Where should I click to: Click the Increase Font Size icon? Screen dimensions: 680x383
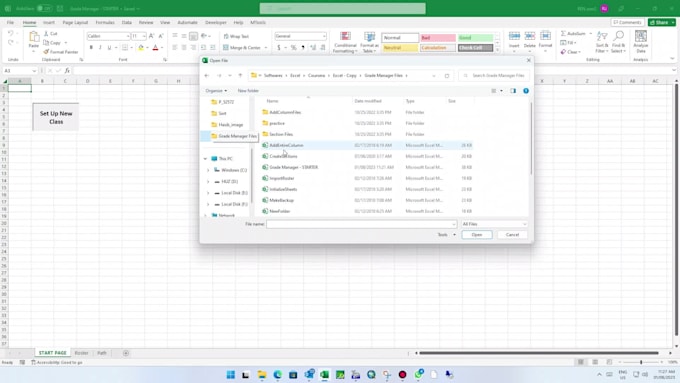(151, 36)
